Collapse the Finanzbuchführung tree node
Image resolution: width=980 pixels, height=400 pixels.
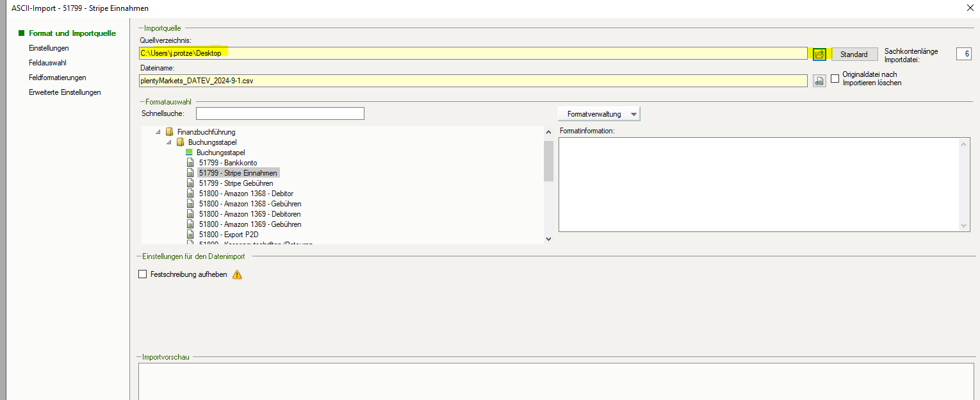point(158,132)
